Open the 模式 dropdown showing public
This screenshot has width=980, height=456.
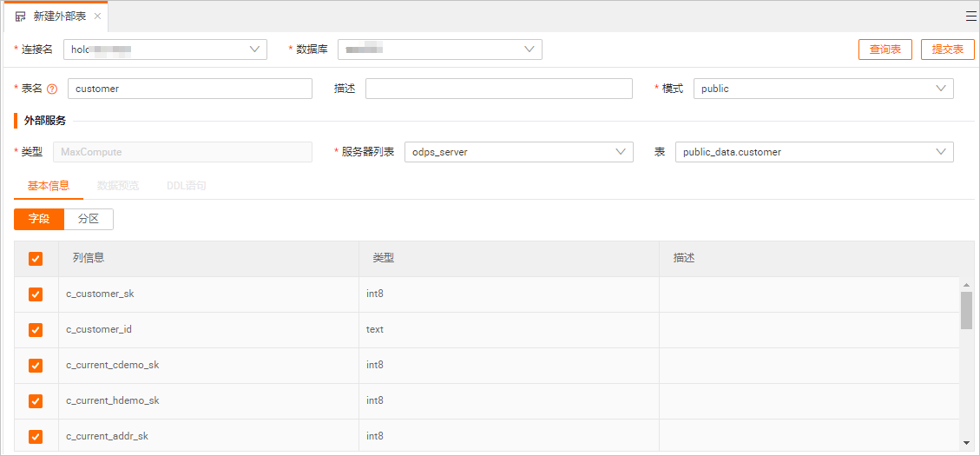(824, 89)
